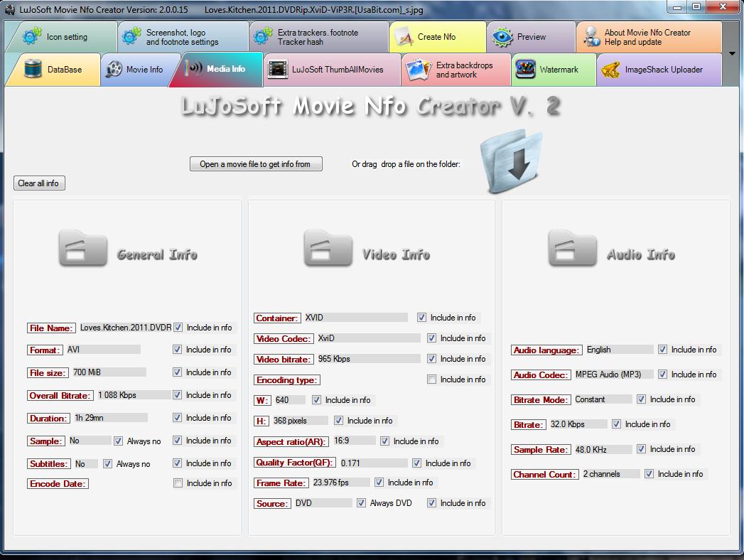
Task: Click the Watermark colorful icon
Action: (x=526, y=69)
